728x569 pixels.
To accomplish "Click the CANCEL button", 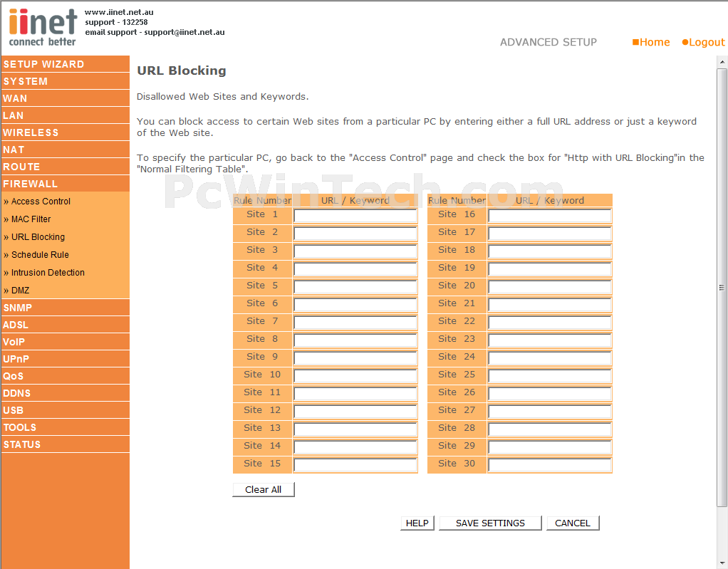I will (x=573, y=523).
